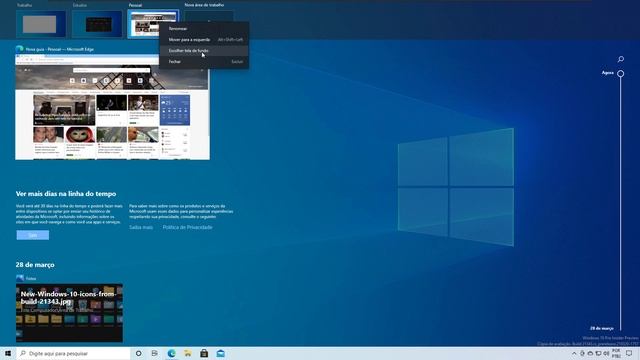Open File Explorer from the taskbar

(x=188, y=353)
